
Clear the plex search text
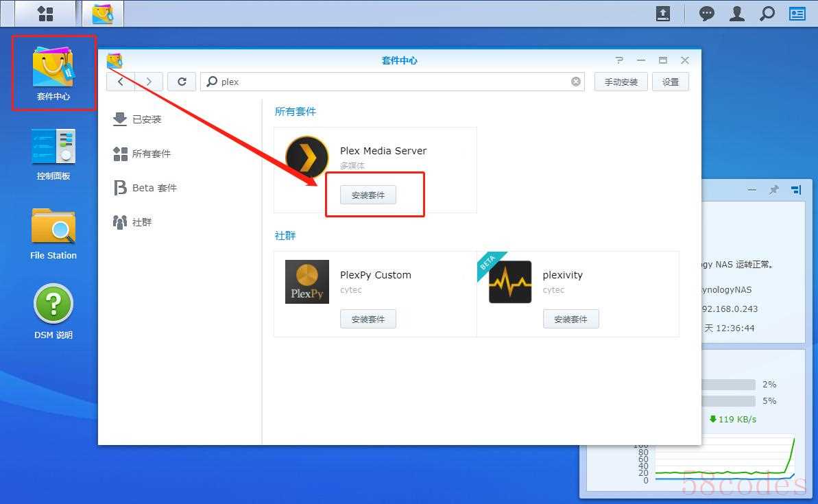575,82
